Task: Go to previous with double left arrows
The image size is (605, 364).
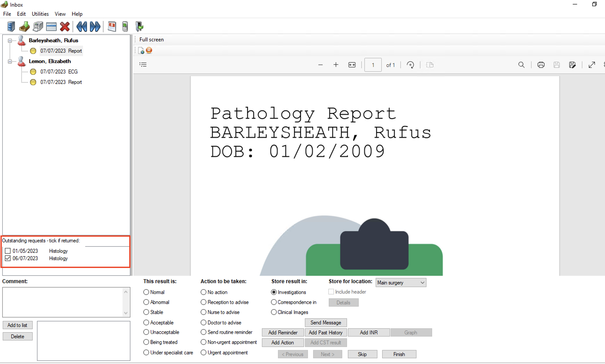Action: [x=82, y=26]
